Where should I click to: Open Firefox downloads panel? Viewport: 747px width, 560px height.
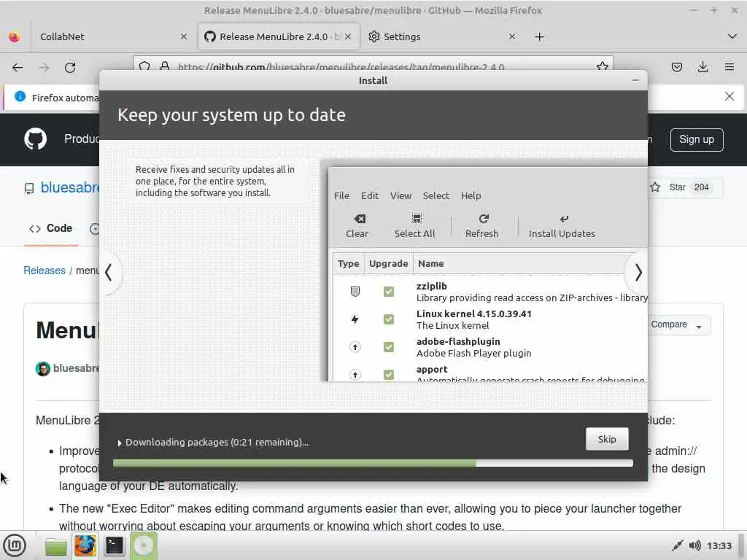click(x=703, y=68)
